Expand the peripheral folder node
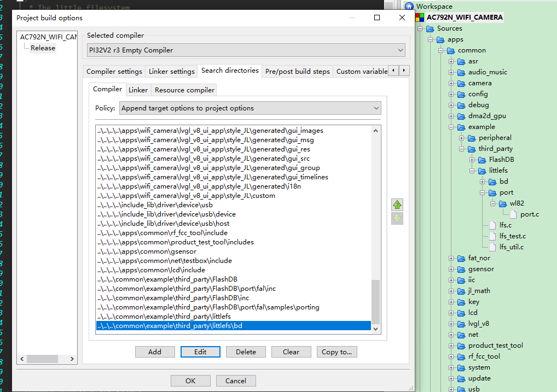Screen dimensions: 557x392 (x=461, y=138)
